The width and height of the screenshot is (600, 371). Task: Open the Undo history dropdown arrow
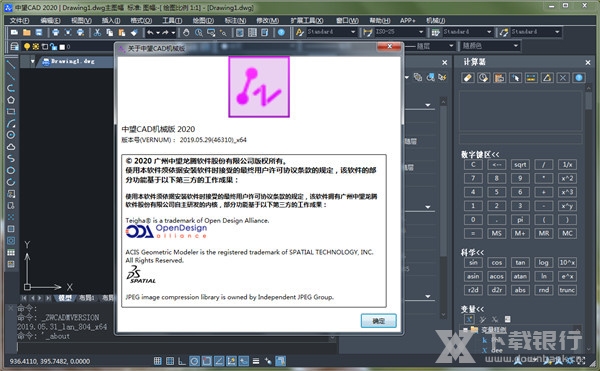click(x=158, y=33)
